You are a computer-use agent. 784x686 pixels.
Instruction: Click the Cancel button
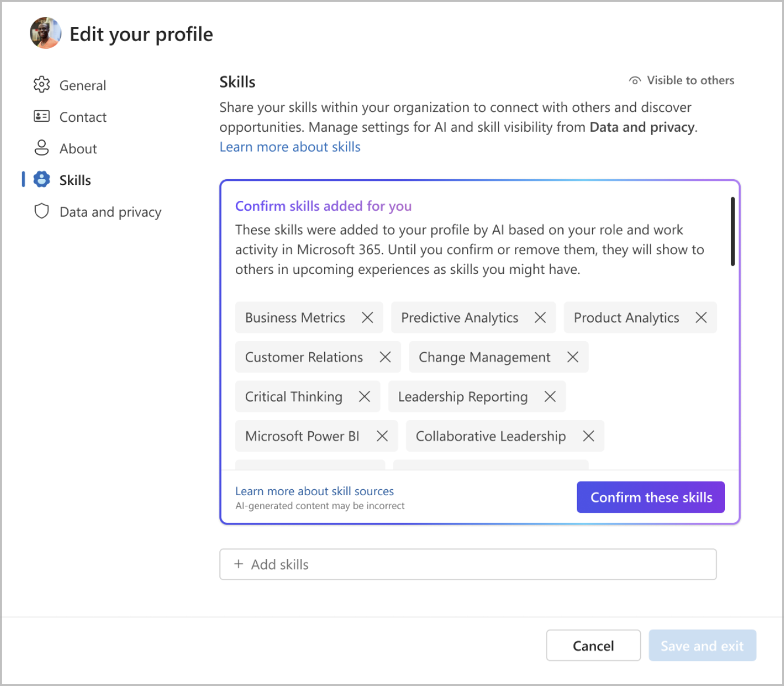point(593,645)
